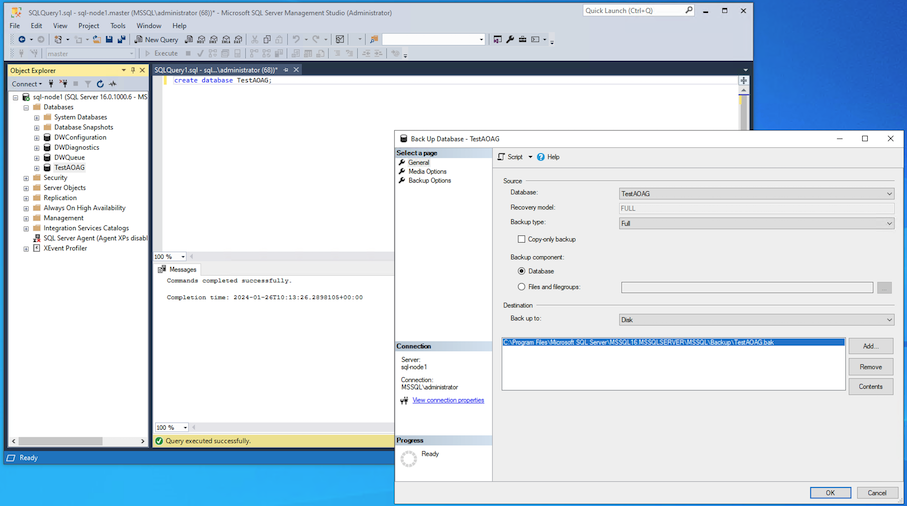Pin the Object Explorer panel

[133, 70]
